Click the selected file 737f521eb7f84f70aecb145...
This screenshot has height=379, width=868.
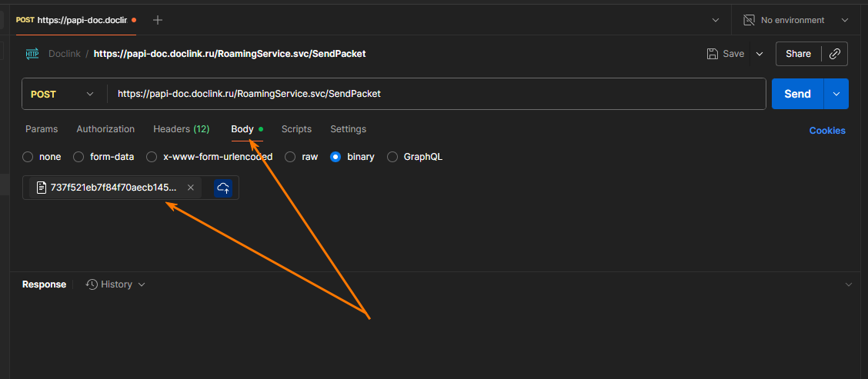113,188
